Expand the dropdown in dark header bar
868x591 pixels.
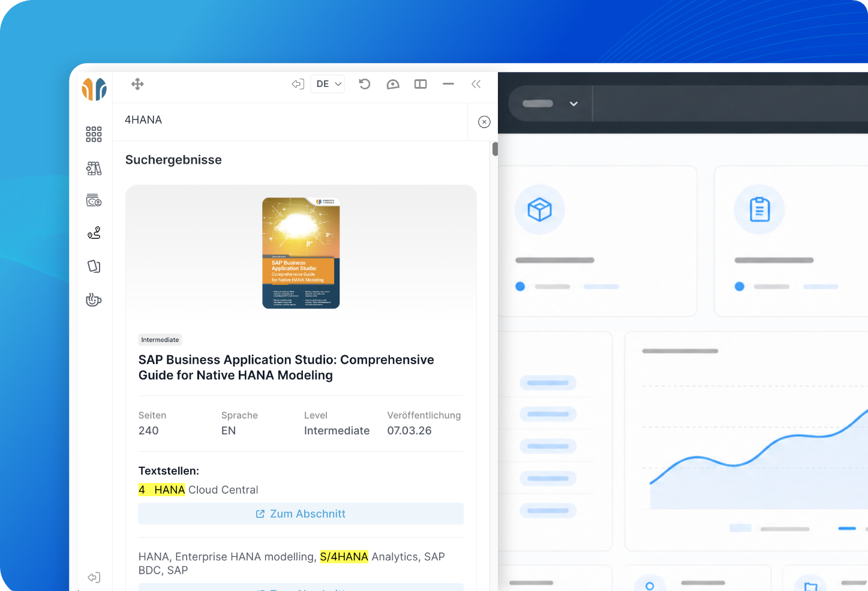click(573, 104)
